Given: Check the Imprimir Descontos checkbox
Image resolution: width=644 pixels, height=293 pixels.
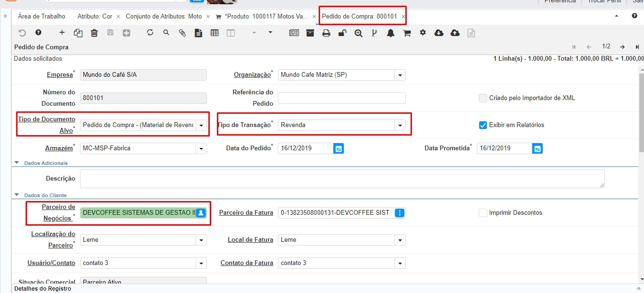Looking at the screenshot, I should click(x=483, y=213).
